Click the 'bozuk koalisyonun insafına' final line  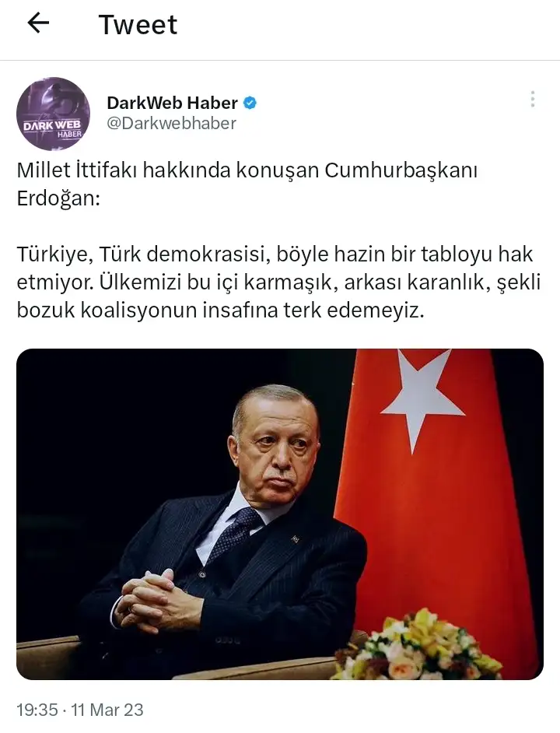tap(220, 310)
